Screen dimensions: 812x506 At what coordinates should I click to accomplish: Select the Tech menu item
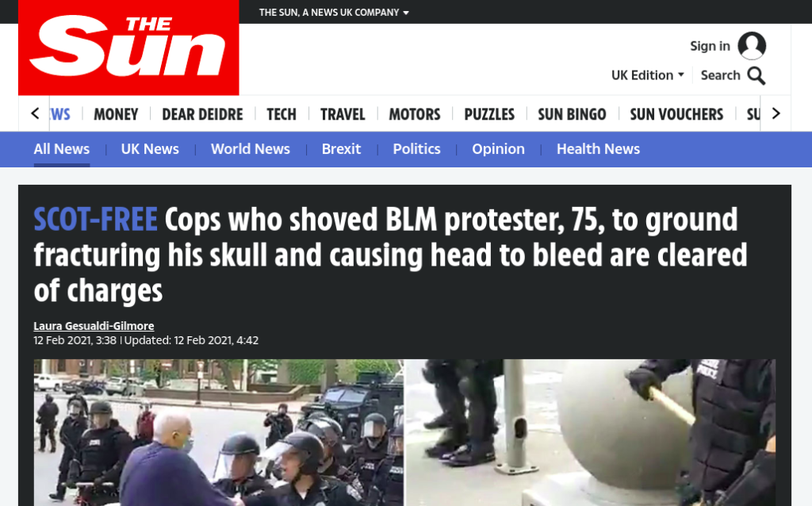(x=282, y=114)
